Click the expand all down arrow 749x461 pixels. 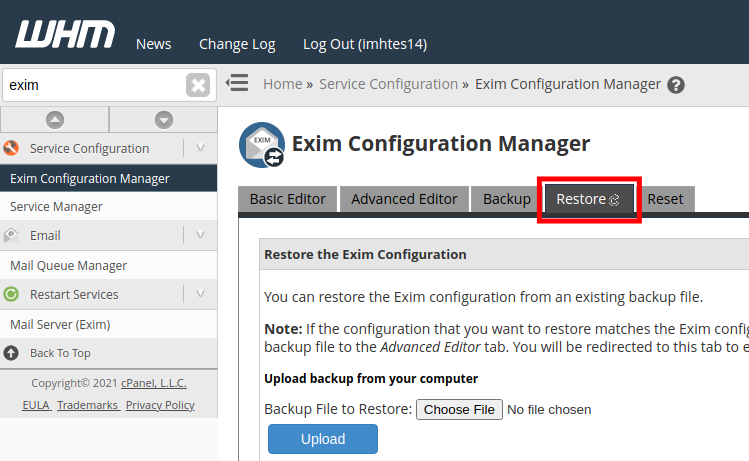point(164,120)
